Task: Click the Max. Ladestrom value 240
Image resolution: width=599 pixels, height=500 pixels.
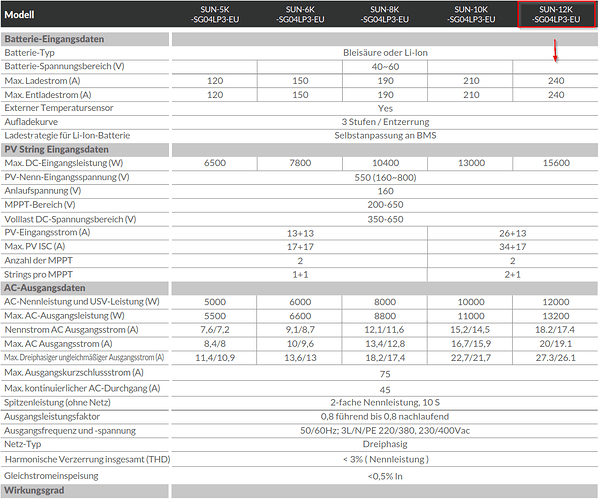Action: point(556,81)
